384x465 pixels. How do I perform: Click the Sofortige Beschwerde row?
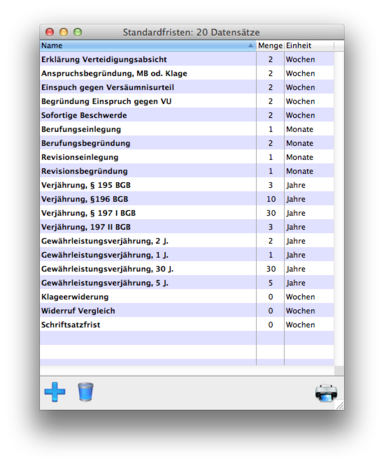pyautogui.click(x=187, y=115)
